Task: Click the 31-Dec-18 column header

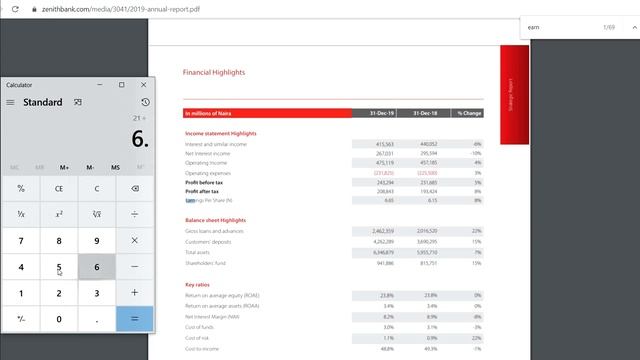Action: [x=425, y=113]
